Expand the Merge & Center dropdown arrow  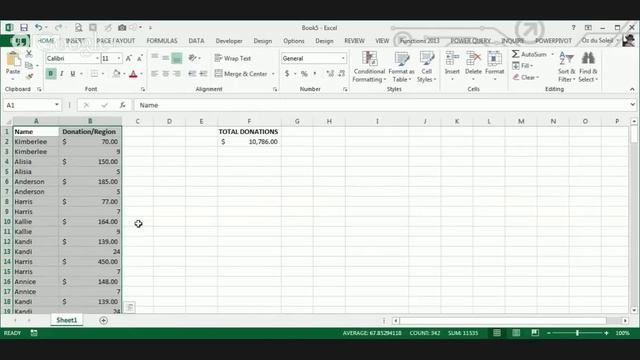pos(273,74)
